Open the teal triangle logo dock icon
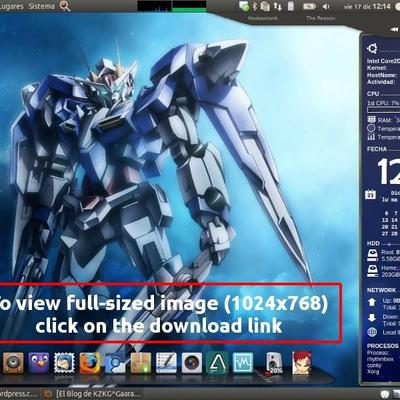400x400 pixels. point(217,363)
